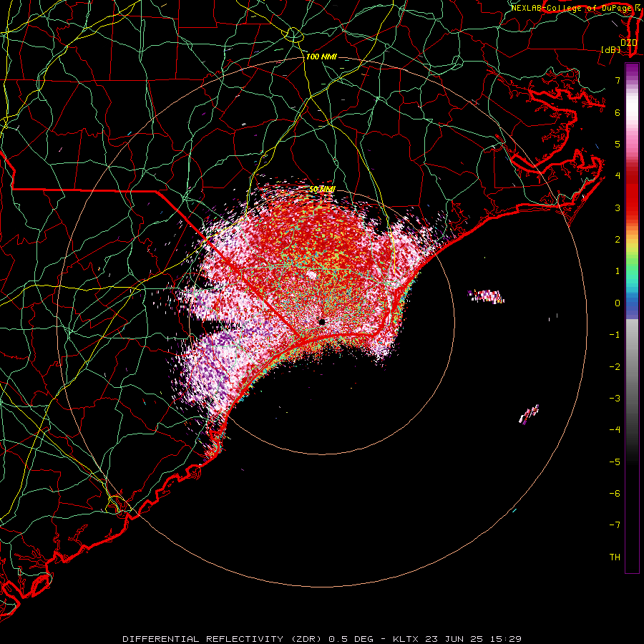The image size is (644, 644).
Task: Click the DIFFERENTIAL word in the caption
Action: click(162, 639)
